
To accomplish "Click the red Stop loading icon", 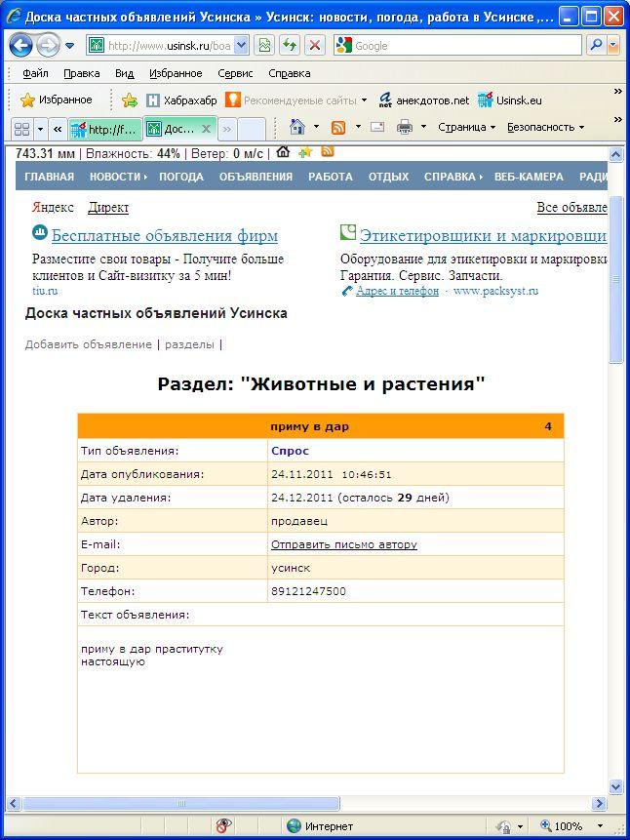I will pos(314,46).
